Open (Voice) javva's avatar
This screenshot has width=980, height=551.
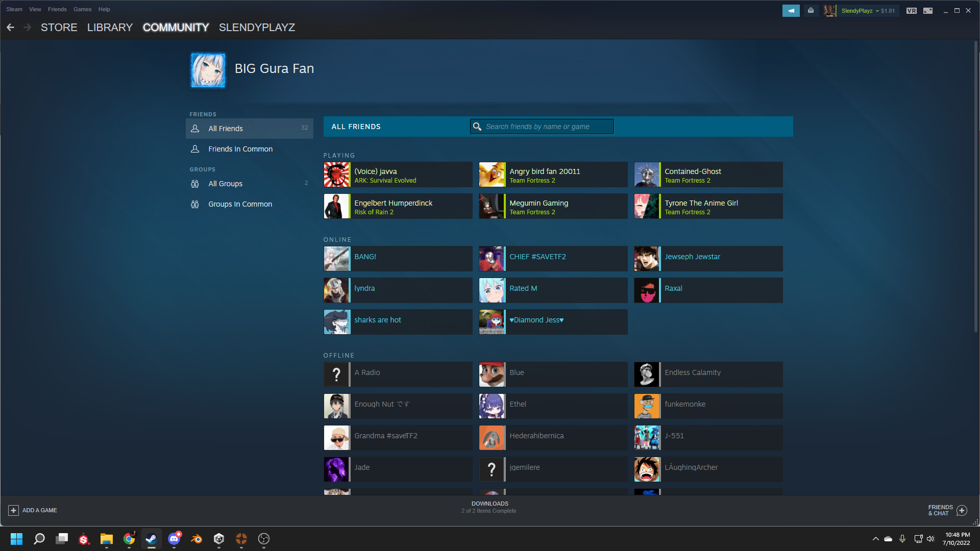(x=337, y=175)
